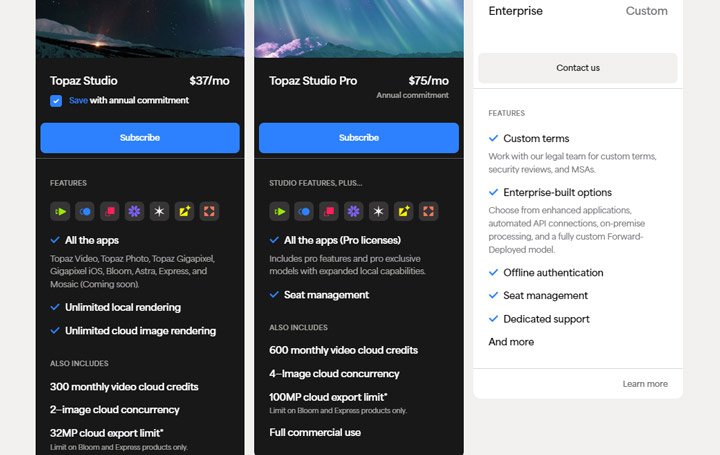Image resolution: width=720 pixels, height=455 pixels.
Task: Subscribe to the Topaz Studio $37/mo plan
Action: pos(140,138)
